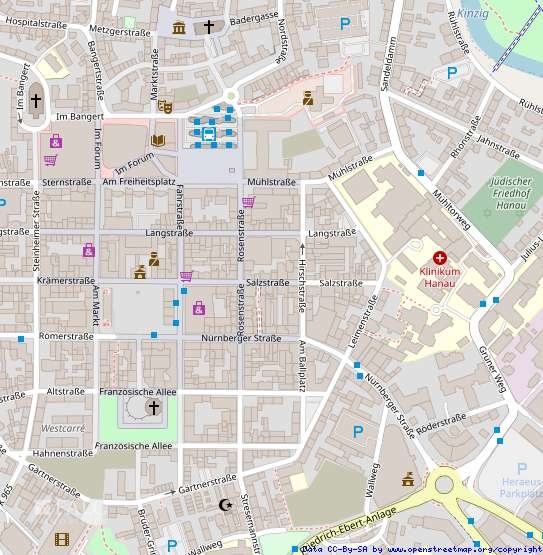Screen dimensions: 543x555
Task: Select the Fahrstraße street label
Action: [x=179, y=207]
